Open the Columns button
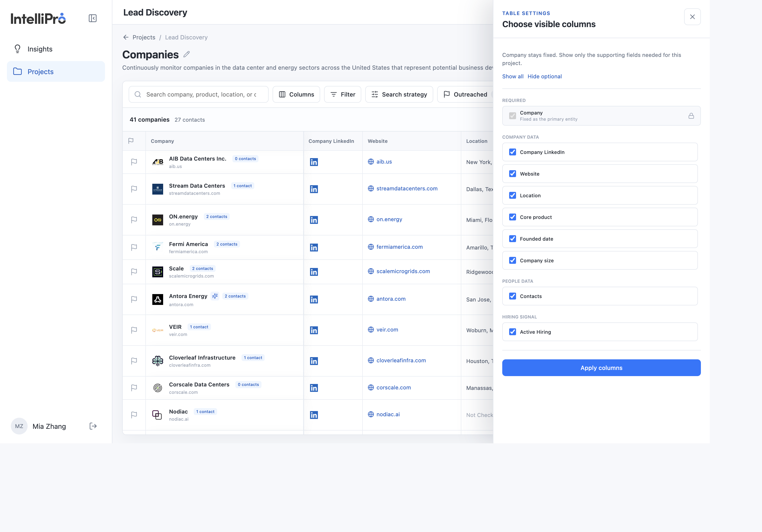The image size is (762, 532). pyautogui.click(x=296, y=95)
